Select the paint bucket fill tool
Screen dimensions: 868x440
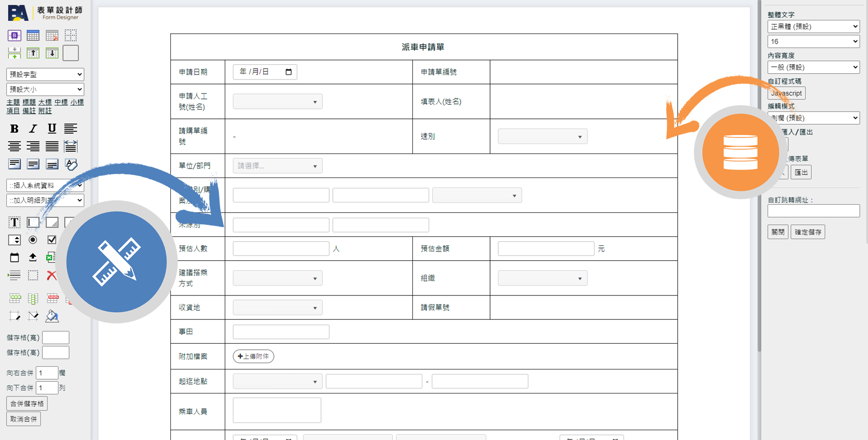(52, 316)
